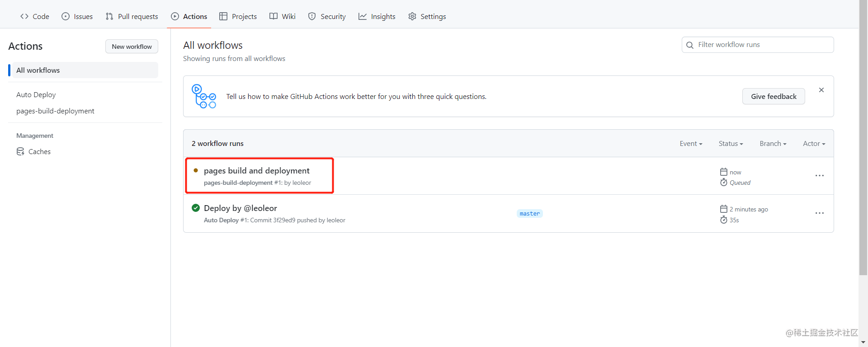Open pages build and deployment run

[x=256, y=170]
